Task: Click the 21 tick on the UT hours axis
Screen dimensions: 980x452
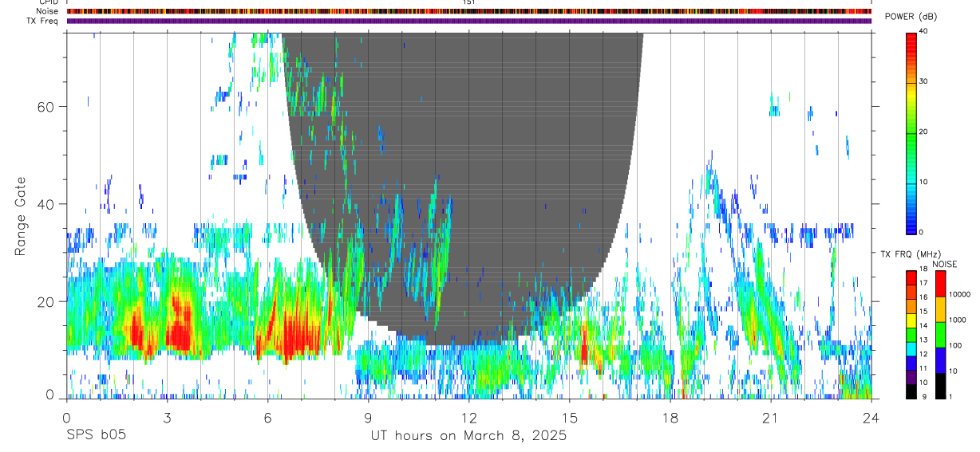Action: click(x=771, y=416)
